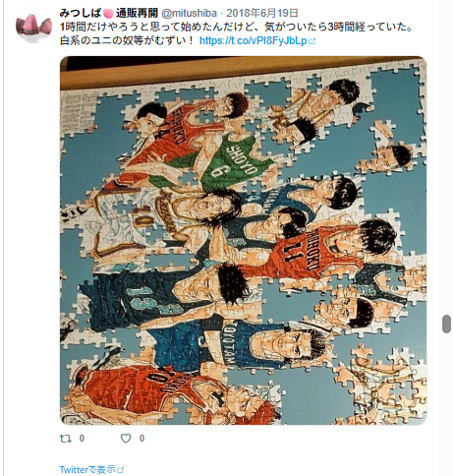
Task: Click the scrollbar track below the thumb
Action: [446, 404]
